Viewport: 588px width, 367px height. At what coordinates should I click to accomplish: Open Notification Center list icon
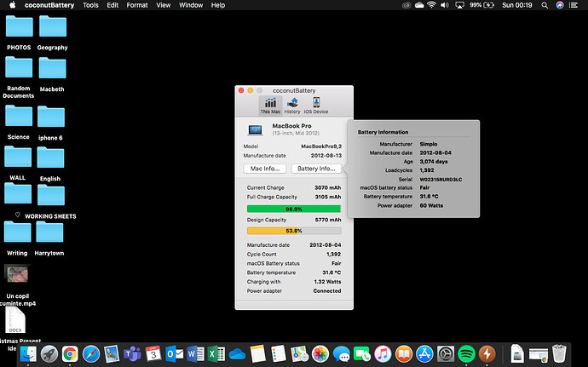(x=574, y=5)
